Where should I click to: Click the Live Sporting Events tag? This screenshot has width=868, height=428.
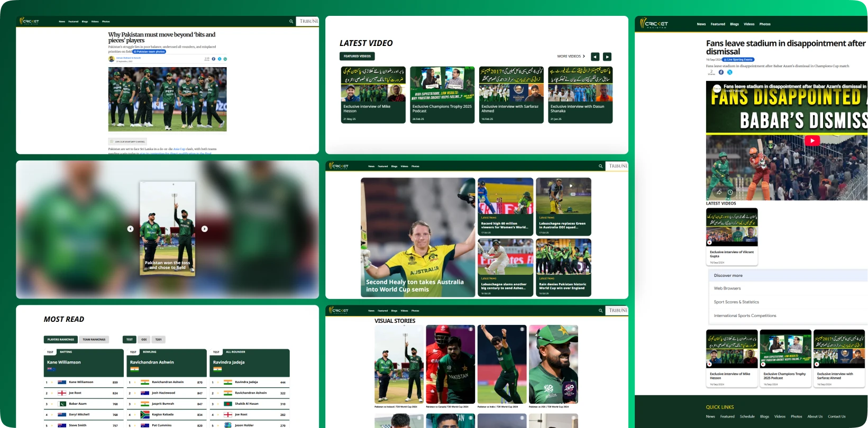(x=738, y=60)
